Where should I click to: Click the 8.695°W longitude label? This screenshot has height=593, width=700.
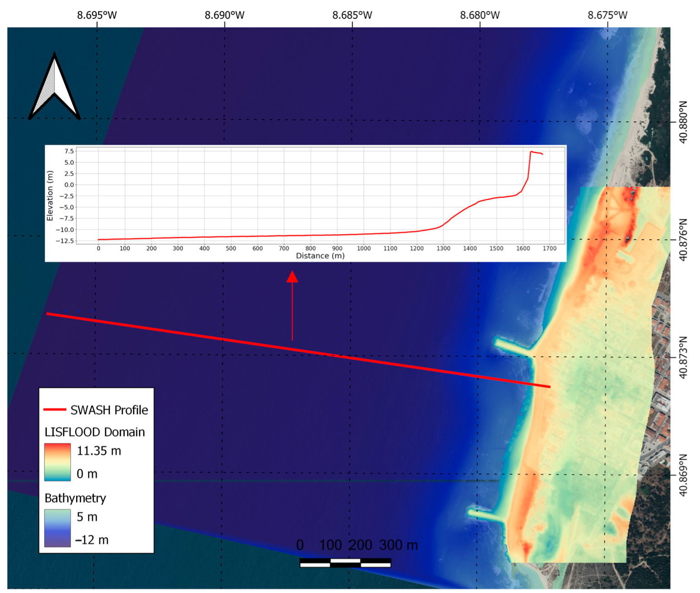point(97,15)
